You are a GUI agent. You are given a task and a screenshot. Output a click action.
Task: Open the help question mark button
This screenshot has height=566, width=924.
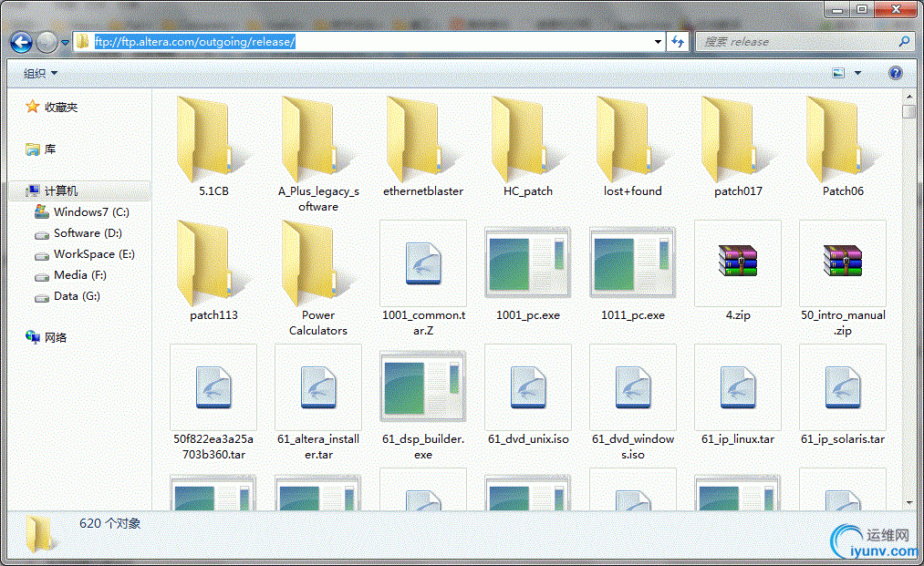(895, 73)
